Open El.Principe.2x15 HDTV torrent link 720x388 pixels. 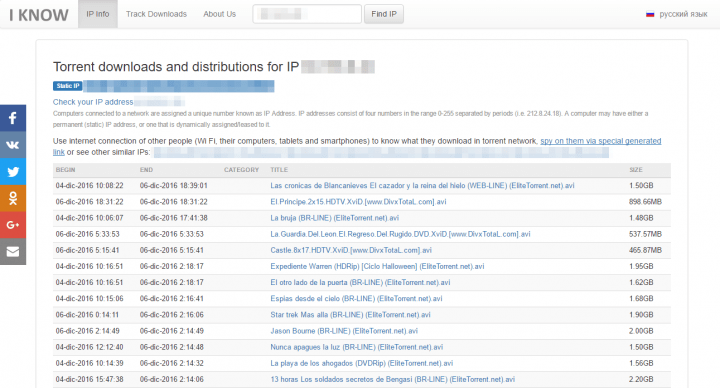pyautogui.click(x=358, y=202)
